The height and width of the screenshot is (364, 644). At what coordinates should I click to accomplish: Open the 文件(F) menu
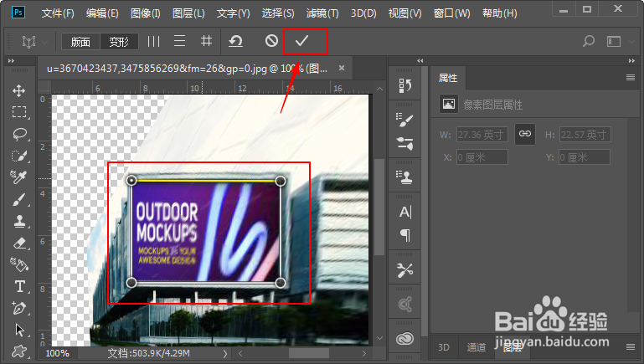(58, 13)
